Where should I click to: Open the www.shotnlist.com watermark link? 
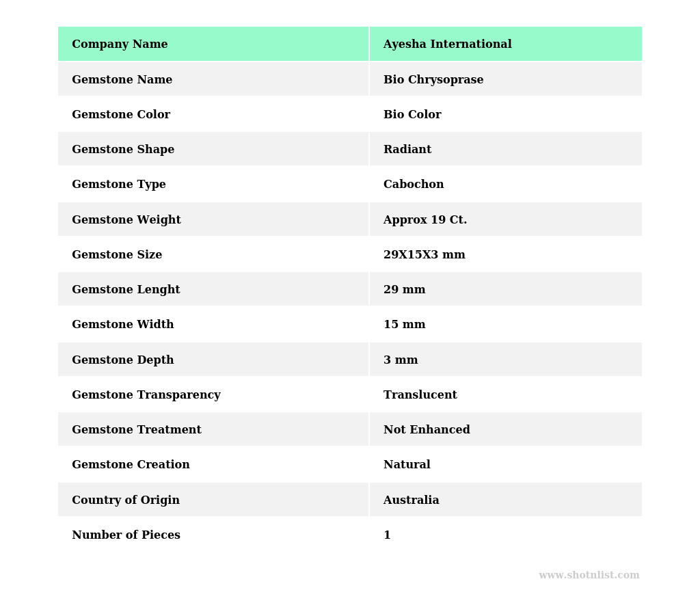(589, 576)
